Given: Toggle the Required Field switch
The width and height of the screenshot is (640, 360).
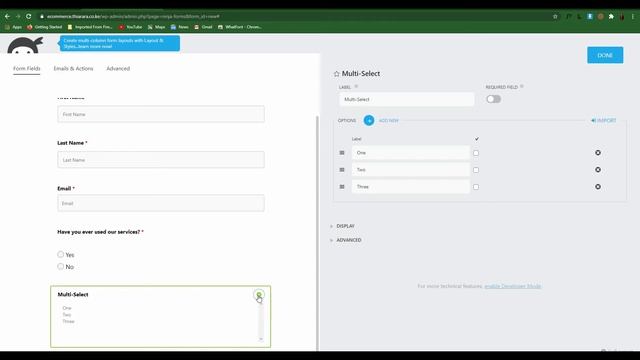Looking at the screenshot, I should point(493,99).
